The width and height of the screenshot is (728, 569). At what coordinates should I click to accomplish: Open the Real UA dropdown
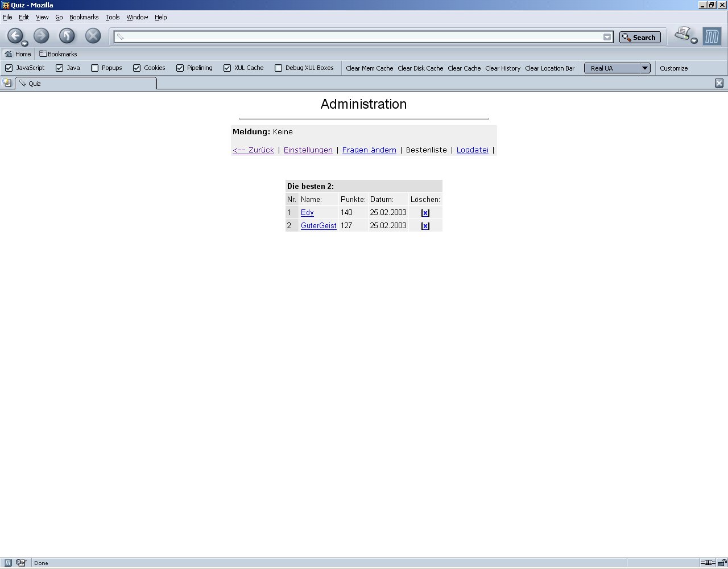[617, 68]
